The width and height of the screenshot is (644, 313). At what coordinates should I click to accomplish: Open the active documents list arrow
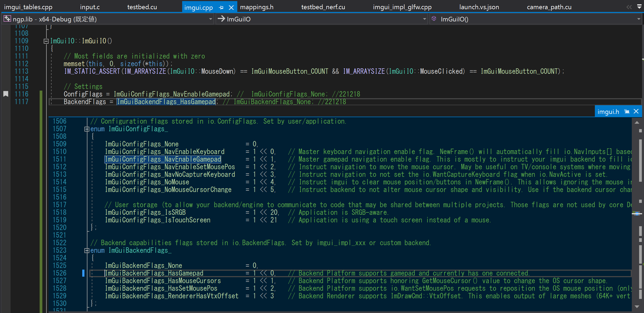[x=639, y=7]
